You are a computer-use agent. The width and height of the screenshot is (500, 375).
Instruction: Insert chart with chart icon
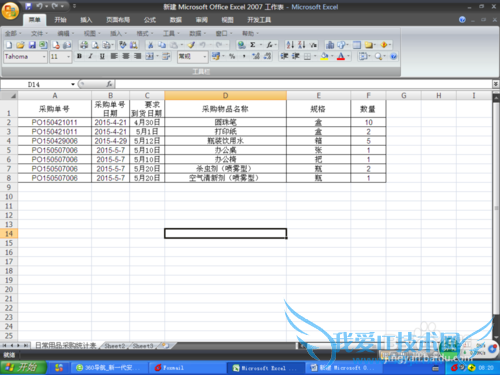tap(330, 45)
